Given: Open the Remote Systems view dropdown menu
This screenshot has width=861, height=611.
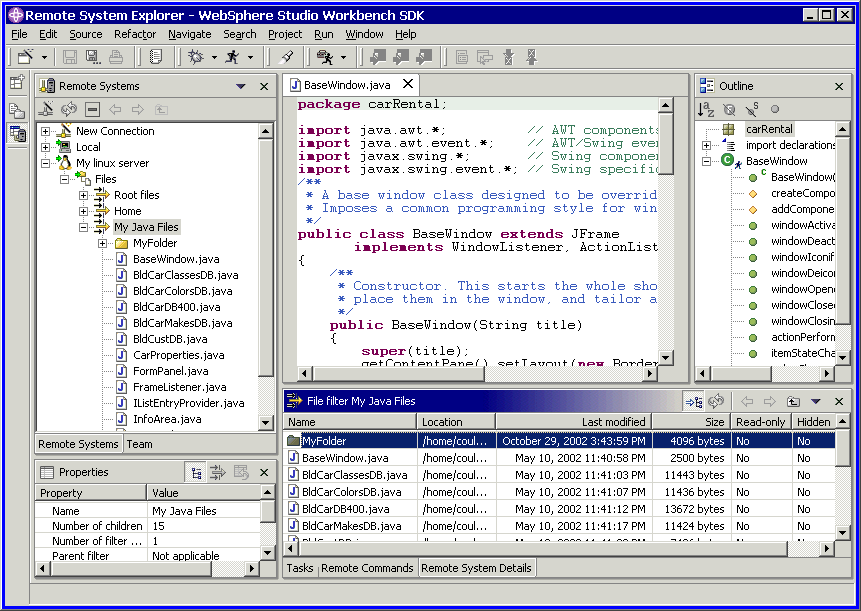Looking at the screenshot, I should (241, 87).
